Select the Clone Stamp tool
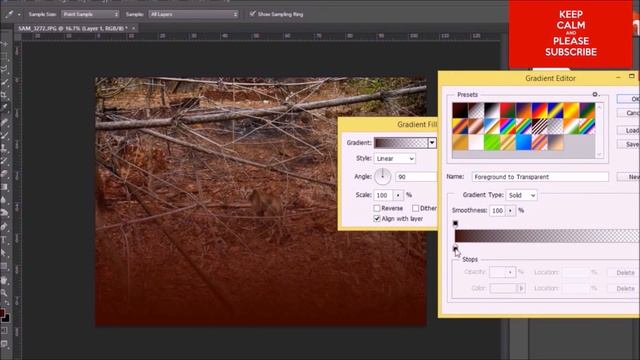The image size is (640, 360). (x=4, y=148)
